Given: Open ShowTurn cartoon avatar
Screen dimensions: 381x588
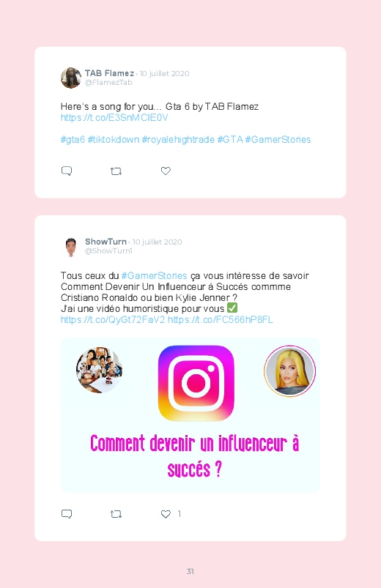Looking at the screenshot, I should pos(71,246).
